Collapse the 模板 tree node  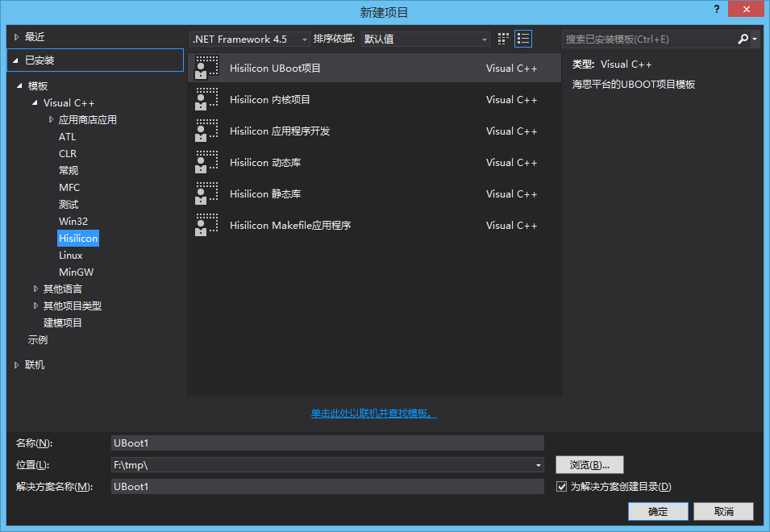click(x=19, y=86)
